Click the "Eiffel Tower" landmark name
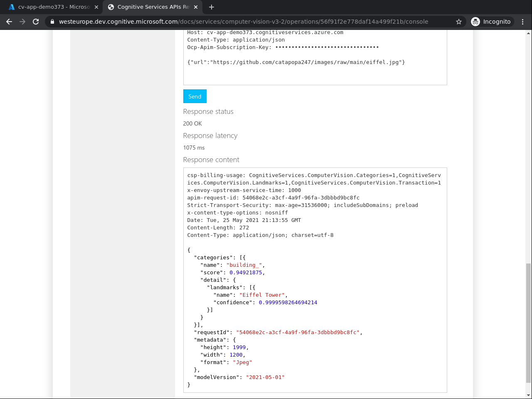The width and height of the screenshot is (532, 399). (262, 295)
